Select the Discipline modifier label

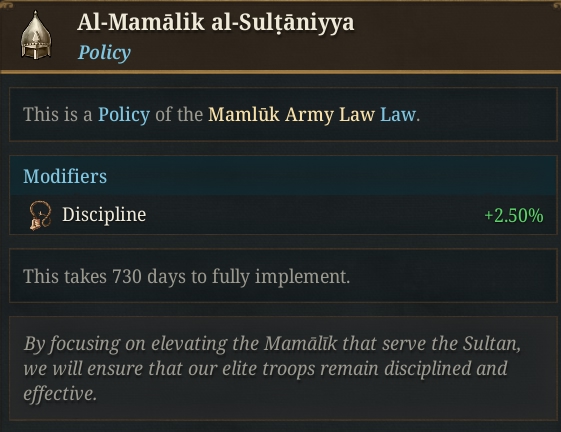[104, 215]
